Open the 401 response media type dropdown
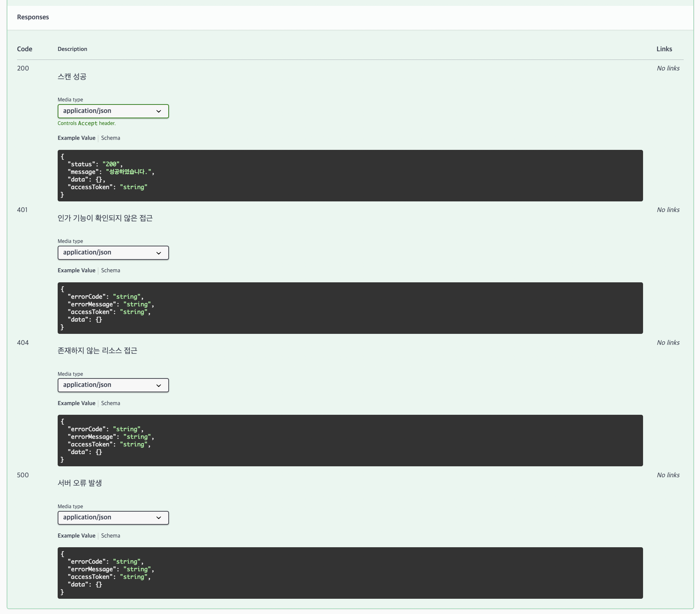This screenshot has height=614, width=700. pos(113,253)
